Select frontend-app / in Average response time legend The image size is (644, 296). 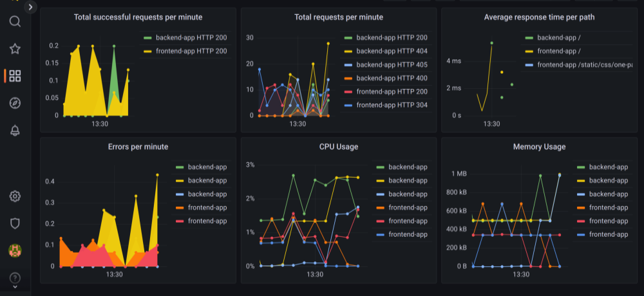coord(560,51)
